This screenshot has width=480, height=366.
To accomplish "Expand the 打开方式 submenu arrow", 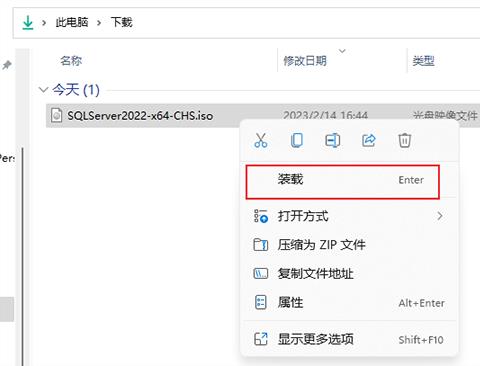I will pyautogui.click(x=440, y=216).
